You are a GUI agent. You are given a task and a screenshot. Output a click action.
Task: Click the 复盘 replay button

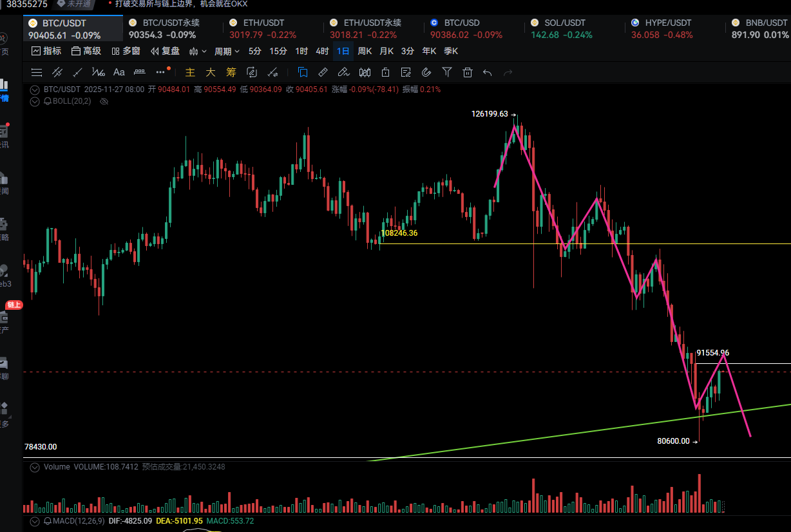pyautogui.click(x=165, y=51)
